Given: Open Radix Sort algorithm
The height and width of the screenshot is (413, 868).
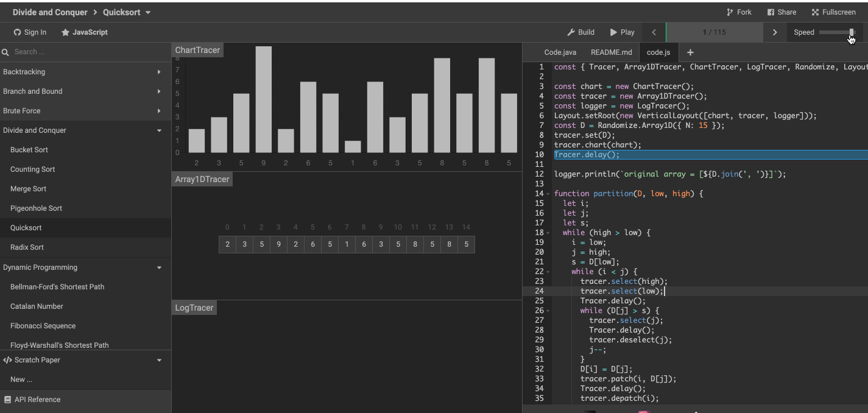Looking at the screenshot, I should [x=85, y=247].
